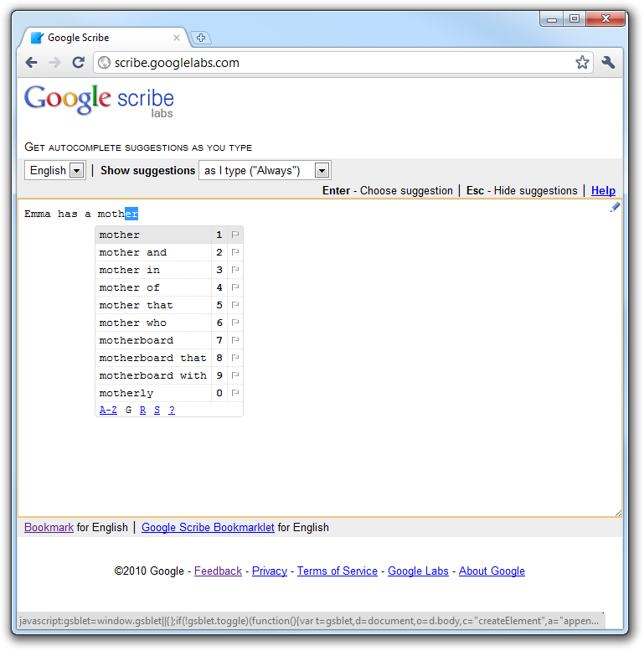Choose the 'motherly' suggestion

tap(126, 393)
